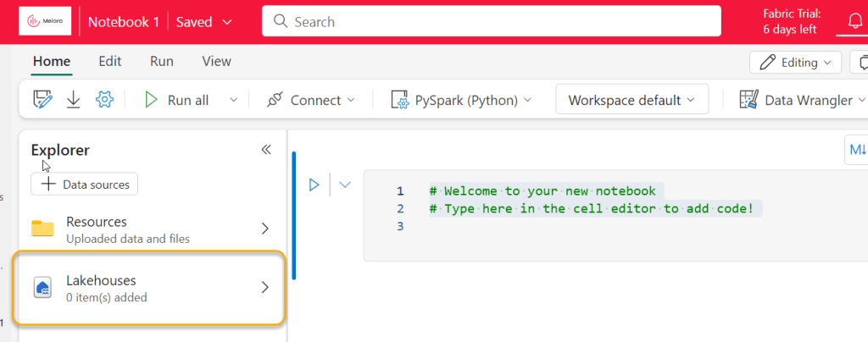
Task: Open notifications bell icon
Action: (854, 21)
